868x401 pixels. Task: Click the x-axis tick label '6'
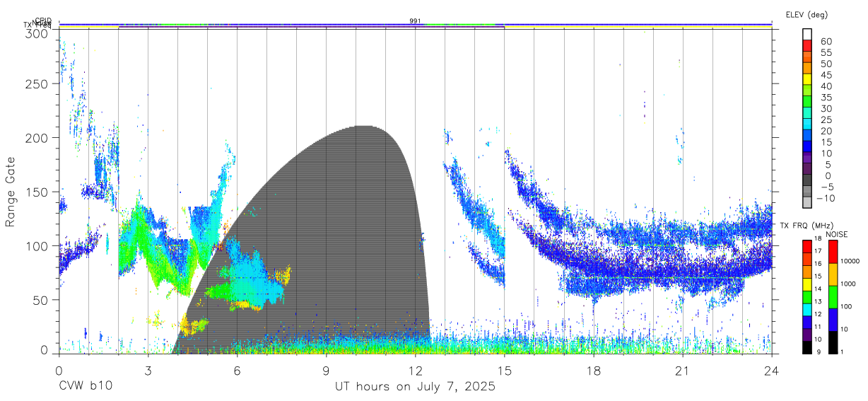(x=237, y=370)
